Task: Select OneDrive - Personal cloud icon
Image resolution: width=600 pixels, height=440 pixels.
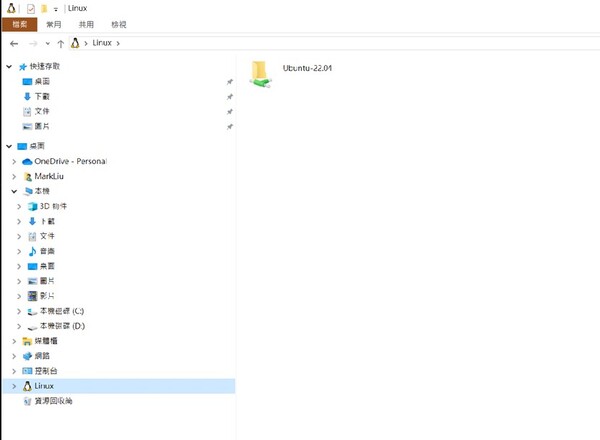Action: point(27,160)
